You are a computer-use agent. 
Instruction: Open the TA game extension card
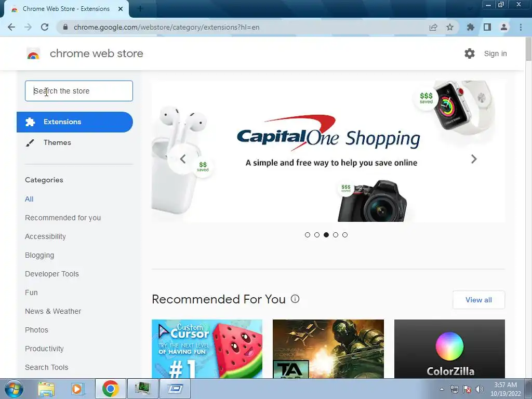point(328,349)
